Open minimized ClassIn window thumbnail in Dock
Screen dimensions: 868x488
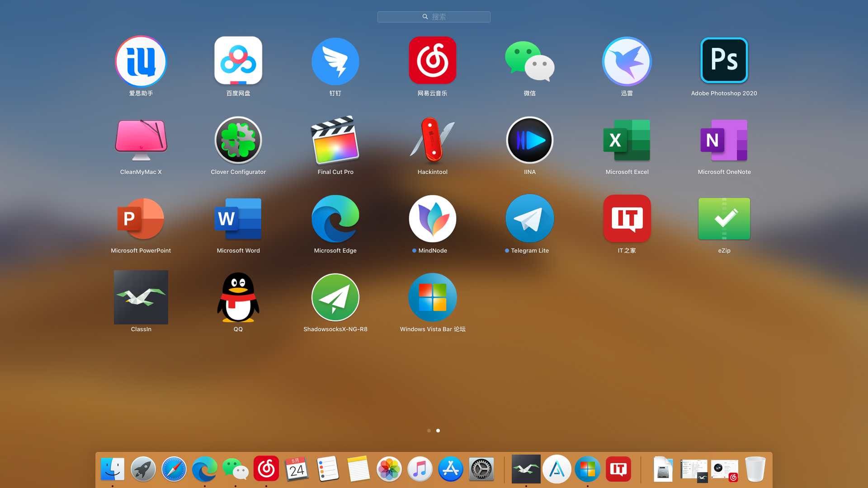[x=694, y=470]
